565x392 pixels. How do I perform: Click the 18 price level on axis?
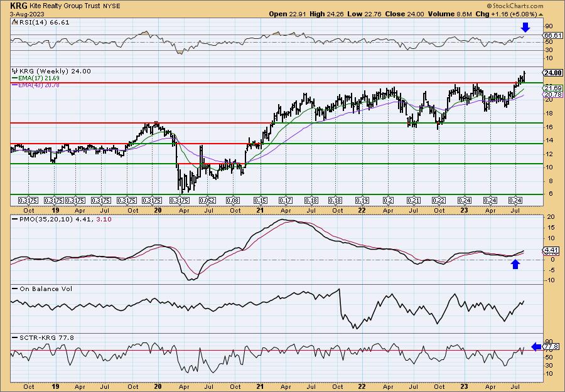(x=549, y=113)
